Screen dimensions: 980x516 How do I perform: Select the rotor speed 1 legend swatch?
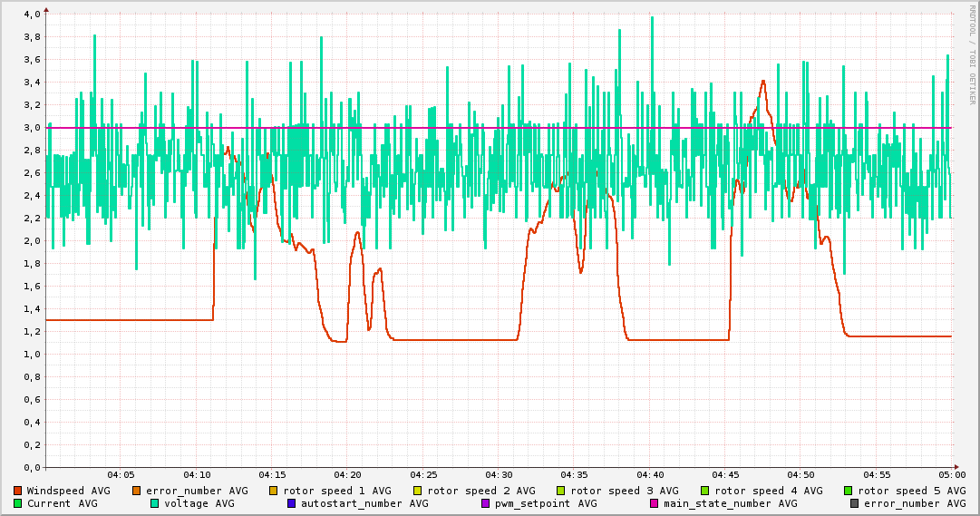pyautogui.click(x=274, y=491)
